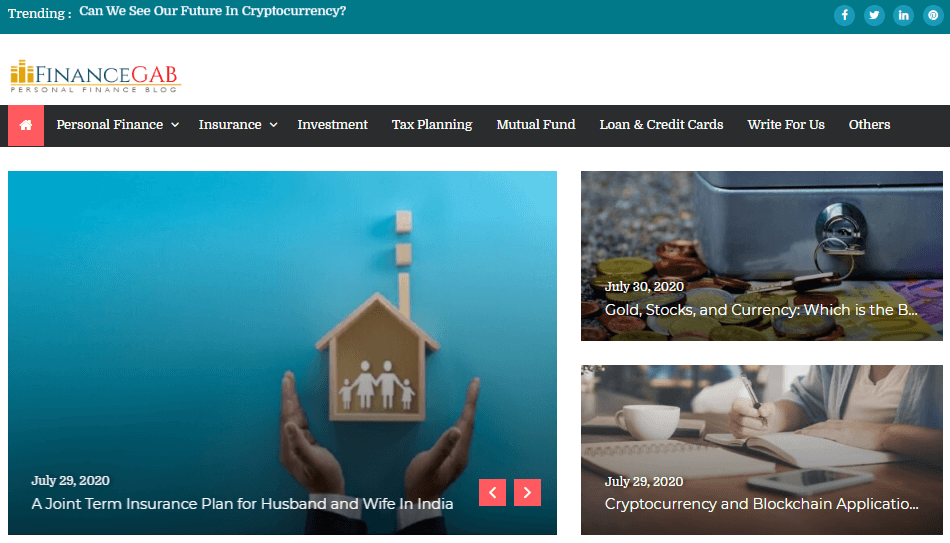This screenshot has height=543, width=950.
Task: Open the Tax Planning menu item
Action: [431, 125]
